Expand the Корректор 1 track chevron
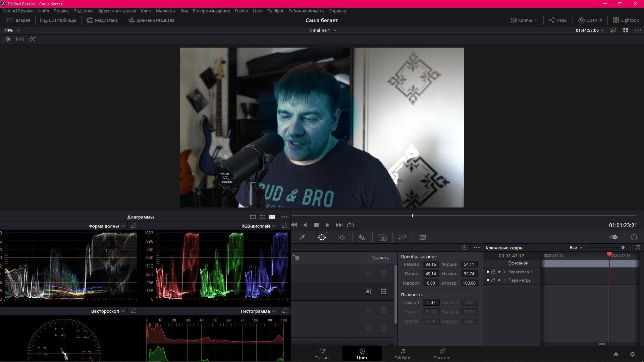The image size is (644, 362). pyautogui.click(x=504, y=272)
